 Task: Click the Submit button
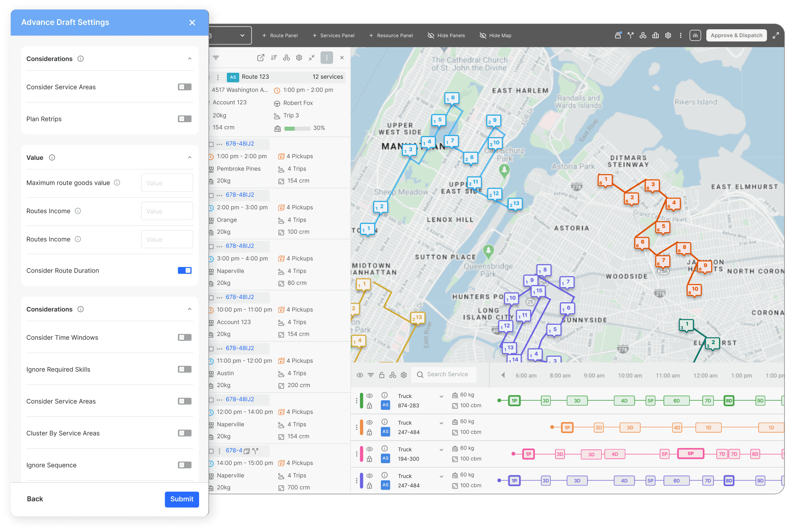(x=182, y=499)
